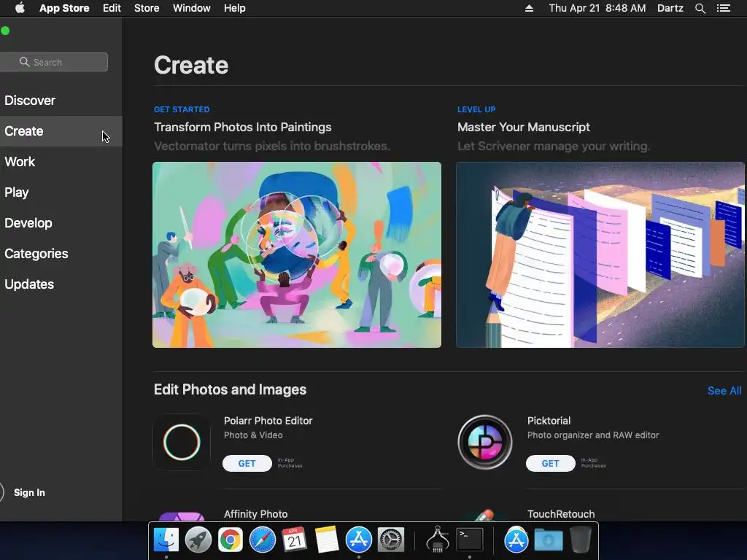Select Create in the sidebar
The height and width of the screenshot is (560, 747).
tap(61, 131)
